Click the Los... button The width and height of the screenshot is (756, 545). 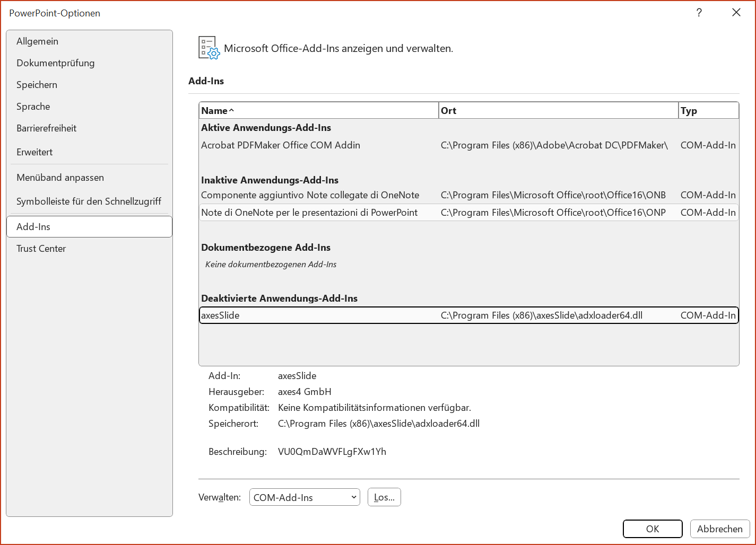(384, 497)
